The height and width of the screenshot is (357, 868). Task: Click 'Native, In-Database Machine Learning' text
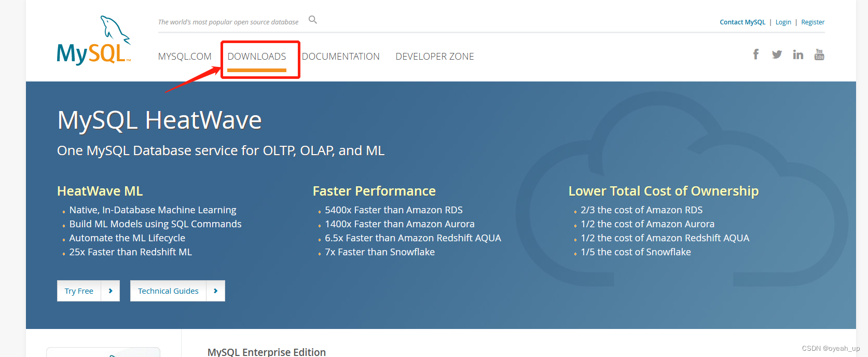pyautogui.click(x=153, y=210)
